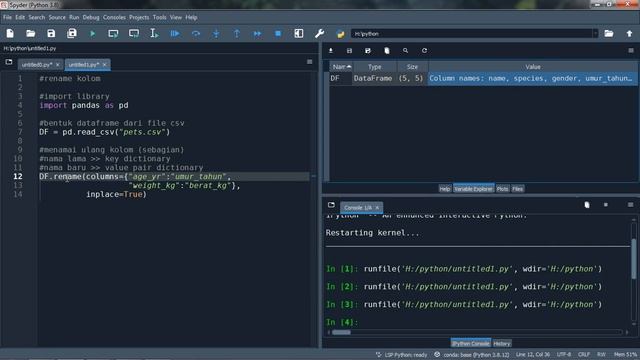Image resolution: width=640 pixels, height=360 pixels.
Task: Open the Tools menu
Action: click(160, 17)
